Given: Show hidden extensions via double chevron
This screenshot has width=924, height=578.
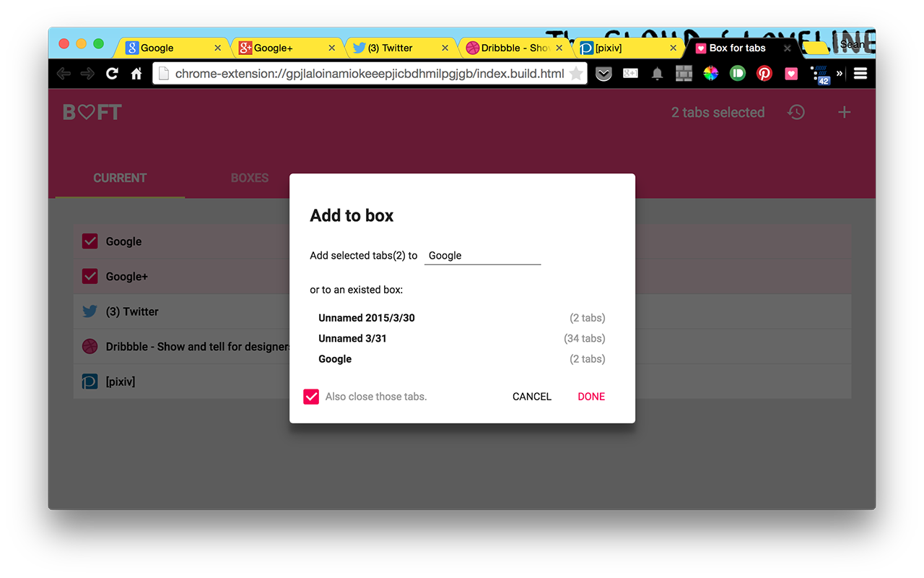Looking at the screenshot, I should pos(840,74).
